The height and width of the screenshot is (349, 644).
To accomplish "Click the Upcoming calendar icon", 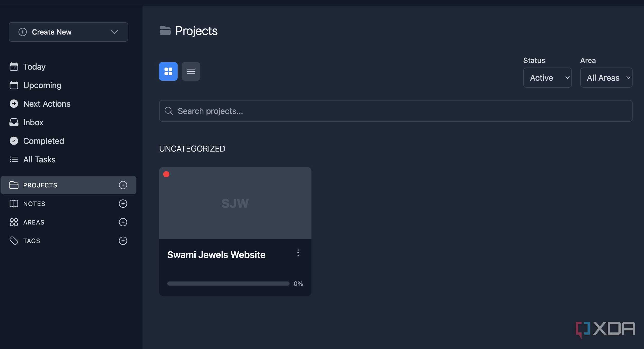I will [14, 85].
